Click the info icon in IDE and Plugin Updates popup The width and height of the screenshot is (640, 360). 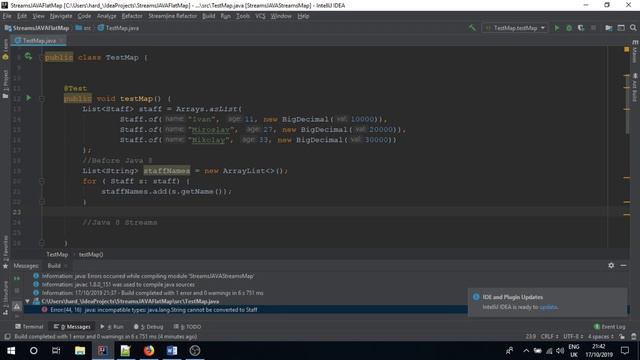[x=476, y=297]
